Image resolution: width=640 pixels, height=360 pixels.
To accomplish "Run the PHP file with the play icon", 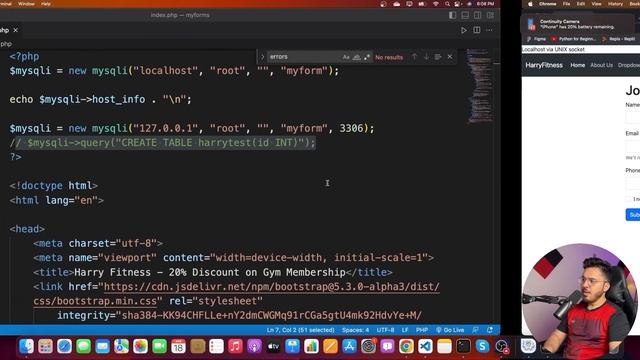I will (x=464, y=30).
